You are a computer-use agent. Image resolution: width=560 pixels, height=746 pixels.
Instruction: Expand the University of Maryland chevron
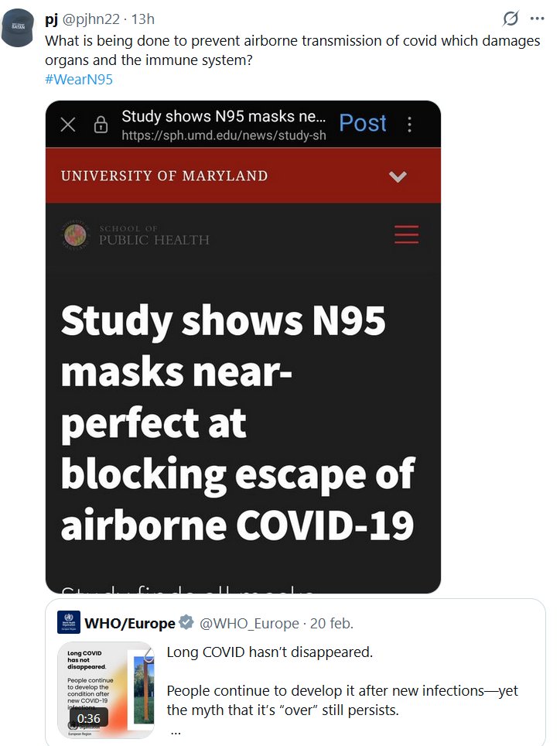398,176
